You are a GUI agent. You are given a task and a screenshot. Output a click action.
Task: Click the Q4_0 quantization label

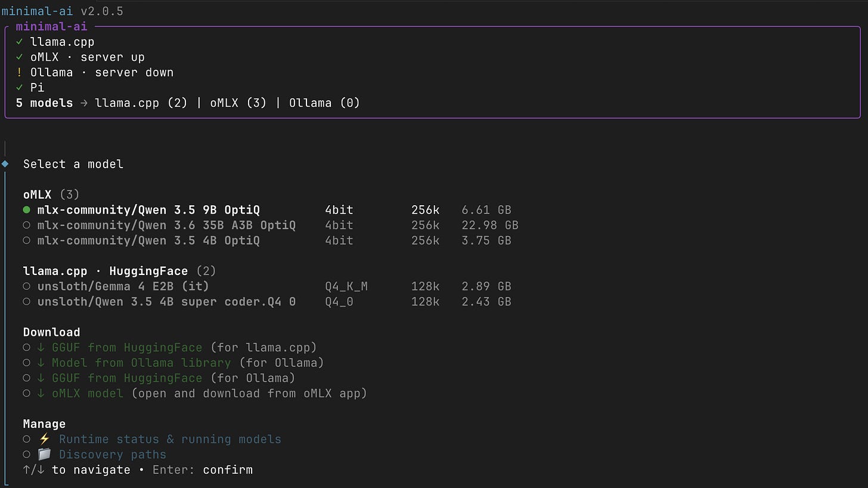pyautogui.click(x=339, y=302)
